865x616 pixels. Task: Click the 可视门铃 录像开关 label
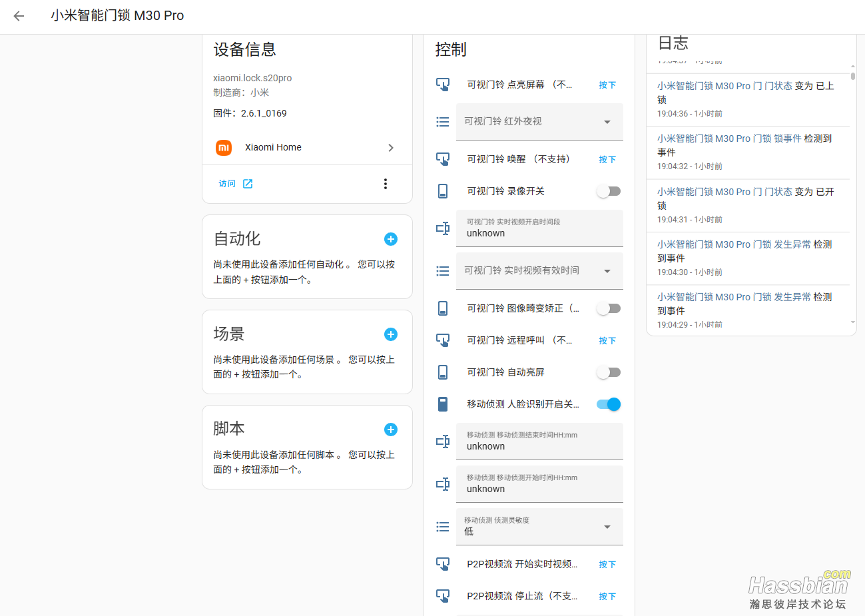(x=505, y=191)
